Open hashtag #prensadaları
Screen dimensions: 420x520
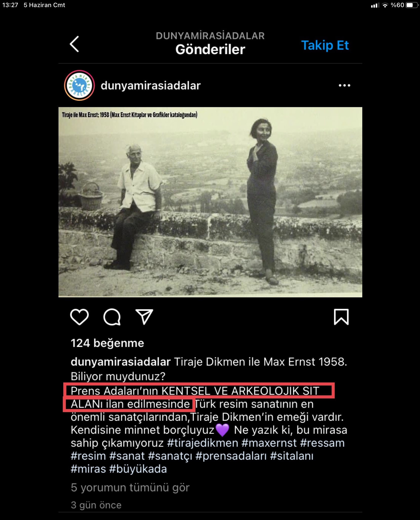(x=231, y=456)
